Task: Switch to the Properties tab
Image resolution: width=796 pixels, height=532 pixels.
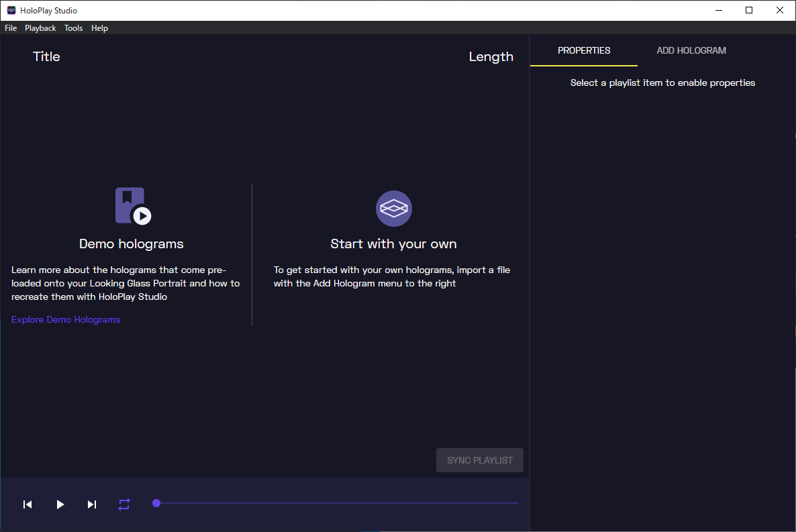Action: pos(584,50)
